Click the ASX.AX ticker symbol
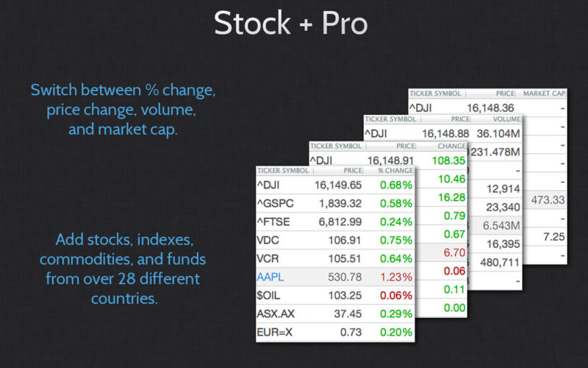 point(277,314)
